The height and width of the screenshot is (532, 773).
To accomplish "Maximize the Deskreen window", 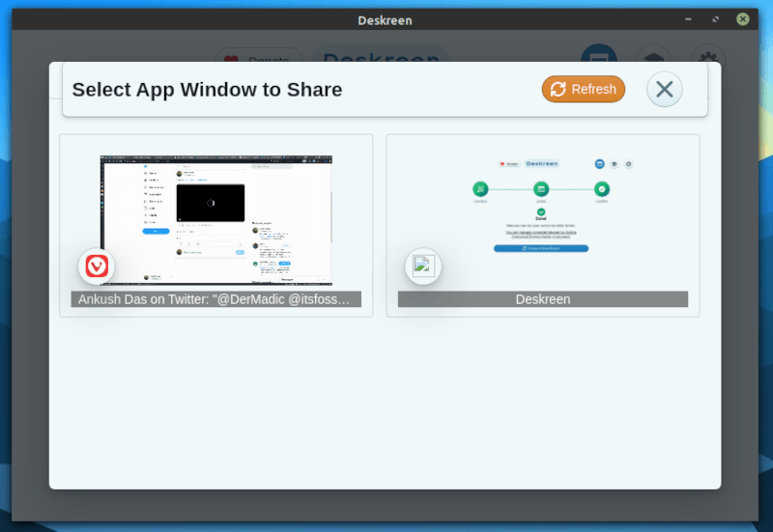I will click(715, 18).
